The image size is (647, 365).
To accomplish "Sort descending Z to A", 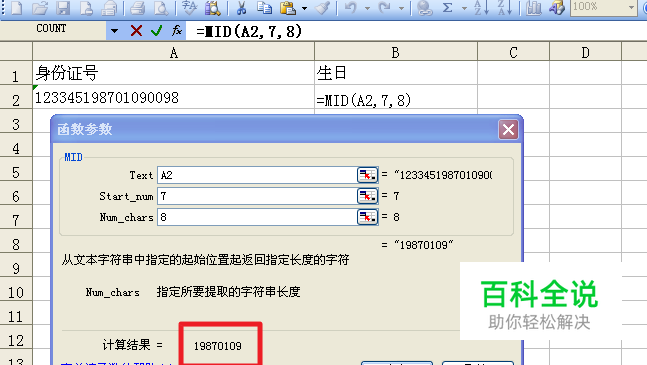I will [504, 7].
